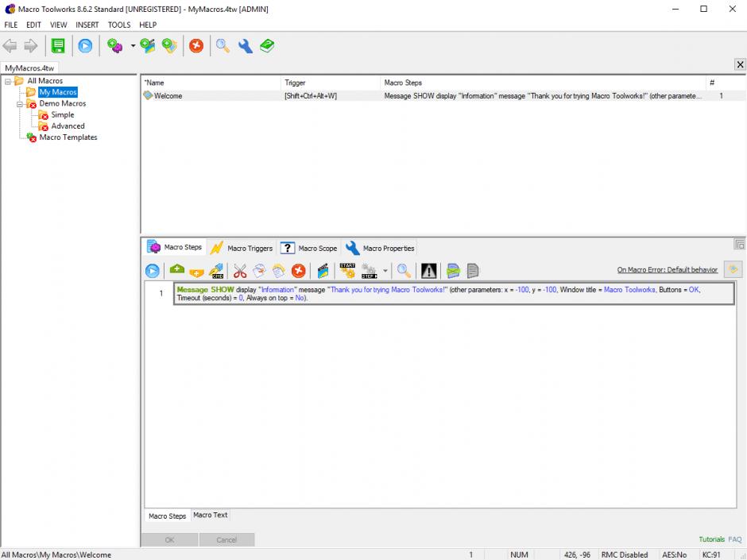Image resolution: width=747 pixels, height=560 pixels.
Task: Click add step below orange icon
Action: point(196,272)
